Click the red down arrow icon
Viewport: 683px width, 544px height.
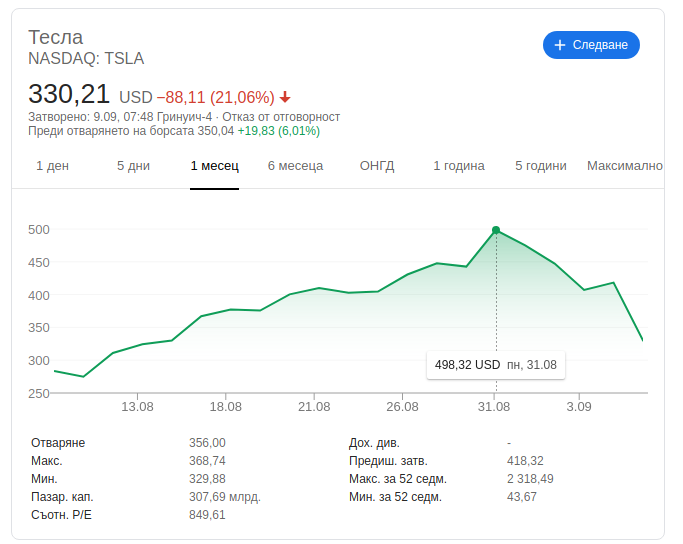[x=285, y=97]
